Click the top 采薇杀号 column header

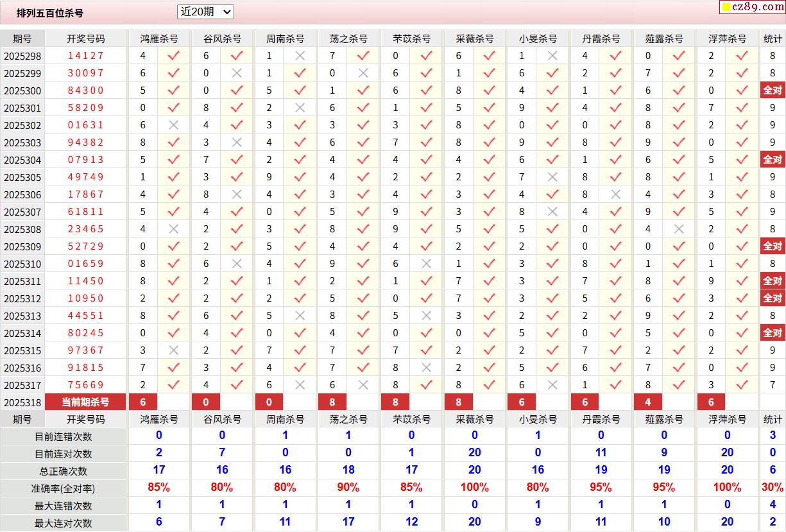point(475,39)
